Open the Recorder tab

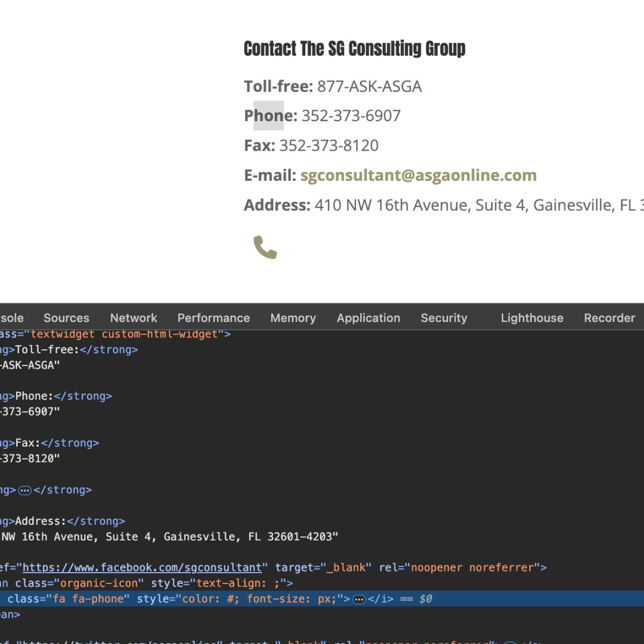(x=609, y=318)
